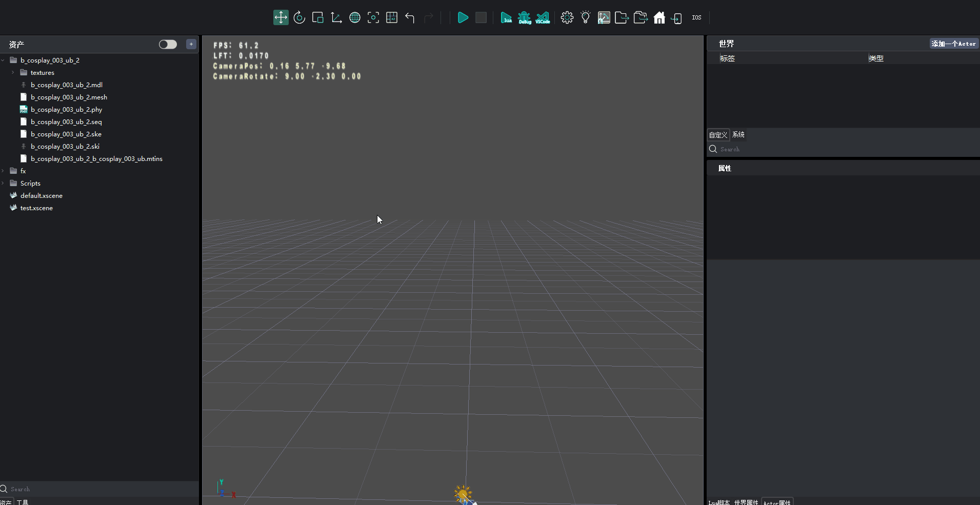Click the green Play button
Image resolution: width=980 pixels, height=505 pixels.
click(463, 17)
